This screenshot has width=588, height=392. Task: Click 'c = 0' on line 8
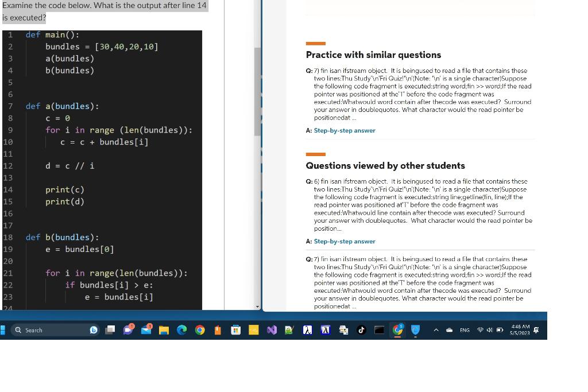pyautogui.click(x=58, y=118)
